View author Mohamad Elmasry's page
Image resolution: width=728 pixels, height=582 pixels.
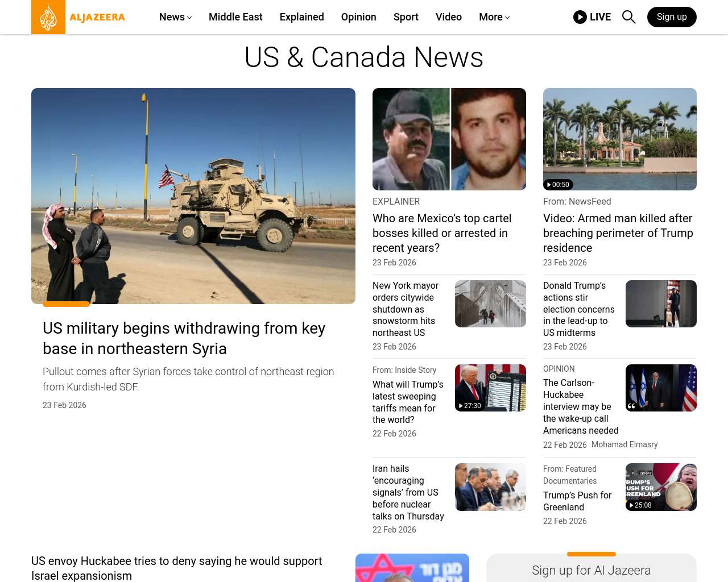pos(624,444)
